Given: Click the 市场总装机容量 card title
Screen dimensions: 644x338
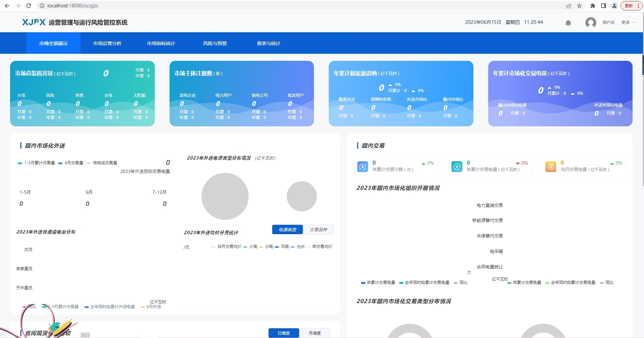Looking at the screenshot, I should 34,73.
